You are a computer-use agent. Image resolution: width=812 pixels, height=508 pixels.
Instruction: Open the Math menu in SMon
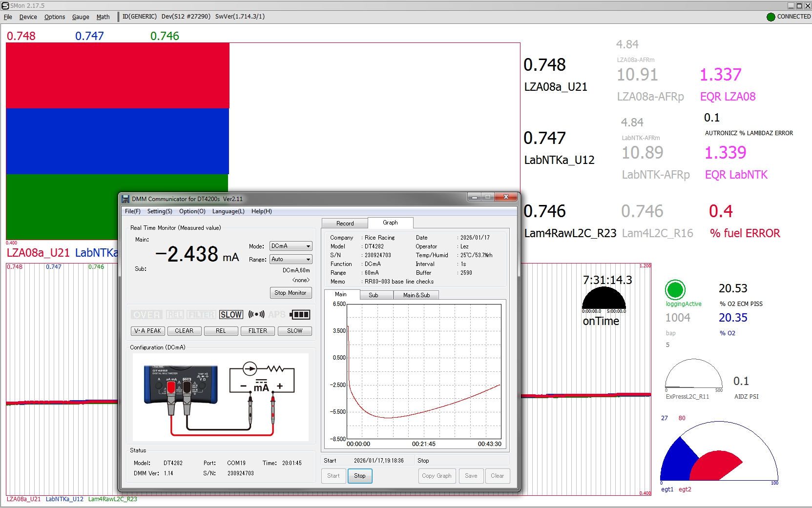tap(103, 17)
